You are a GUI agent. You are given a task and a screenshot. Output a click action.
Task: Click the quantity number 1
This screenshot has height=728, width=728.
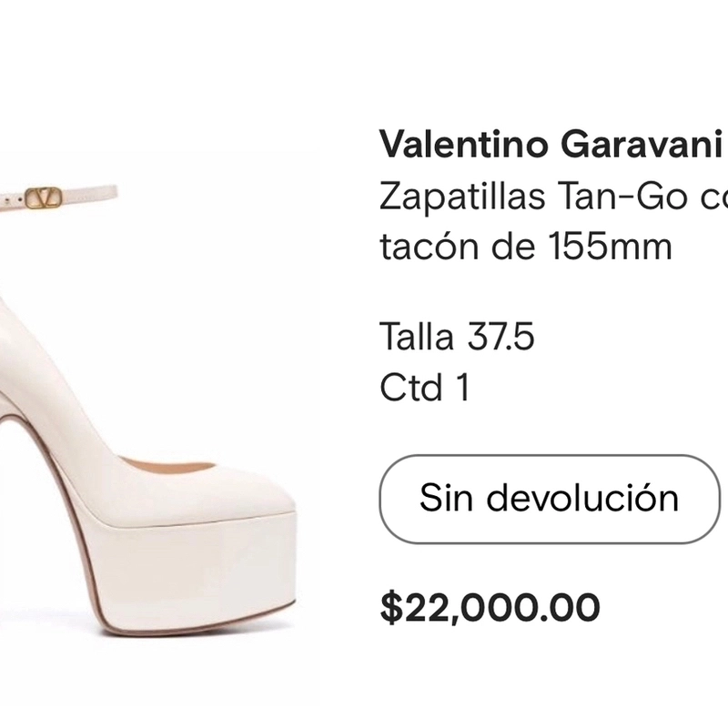[x=463, y=387]
